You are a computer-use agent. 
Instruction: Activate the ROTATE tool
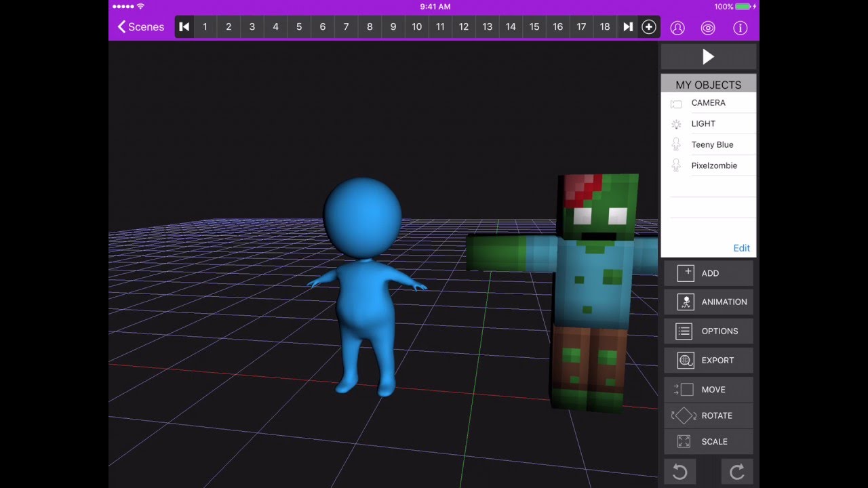(709, 415)
